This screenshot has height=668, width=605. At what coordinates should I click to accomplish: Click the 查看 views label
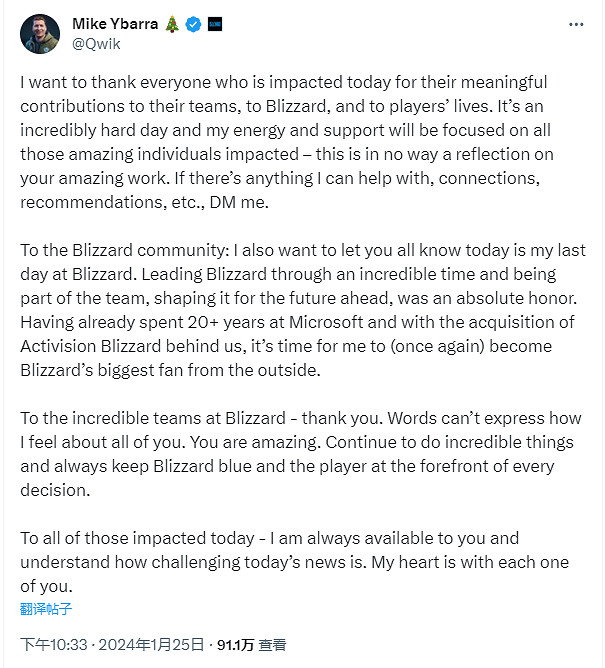(x=273, y=646)
